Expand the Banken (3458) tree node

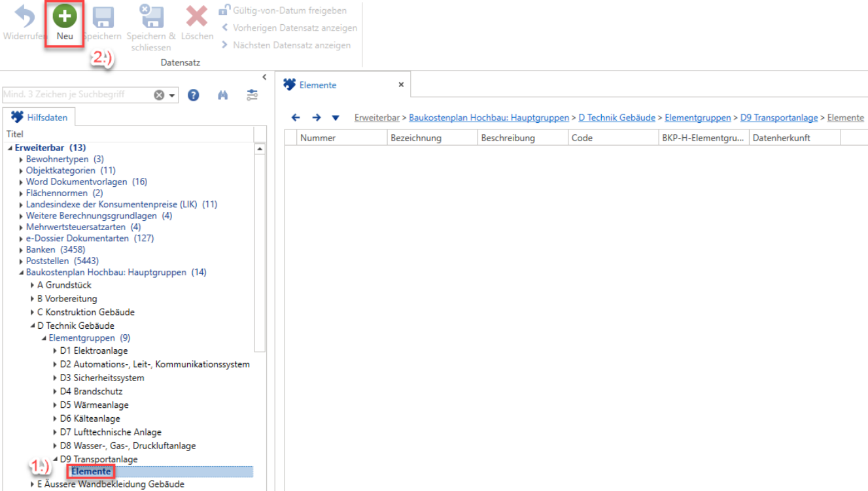pos(22,250)
